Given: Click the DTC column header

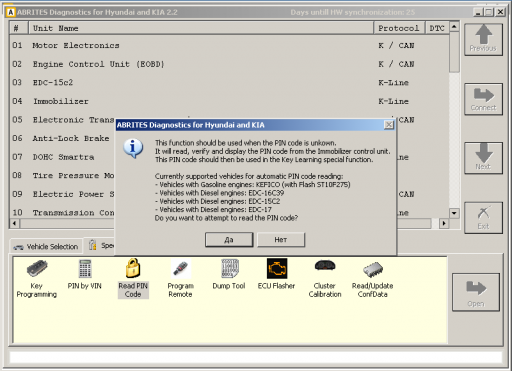Looking at the screenshot, I should tap(437, 28).
